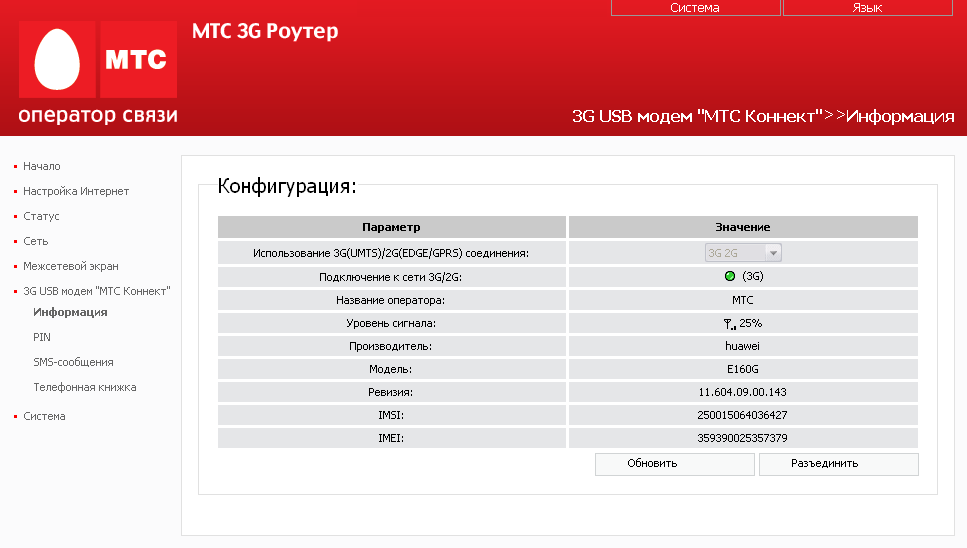Click the operator name value МТС
The image size is (967, 548).
point(743,300)
